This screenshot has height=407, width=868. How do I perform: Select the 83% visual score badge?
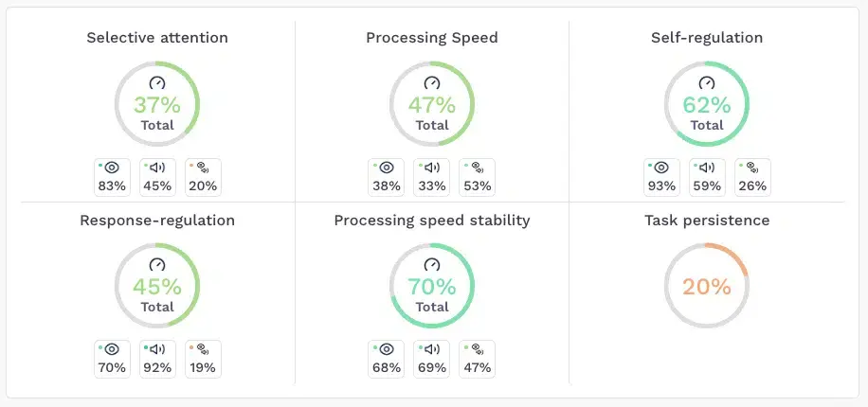click(x=112, y=177)
